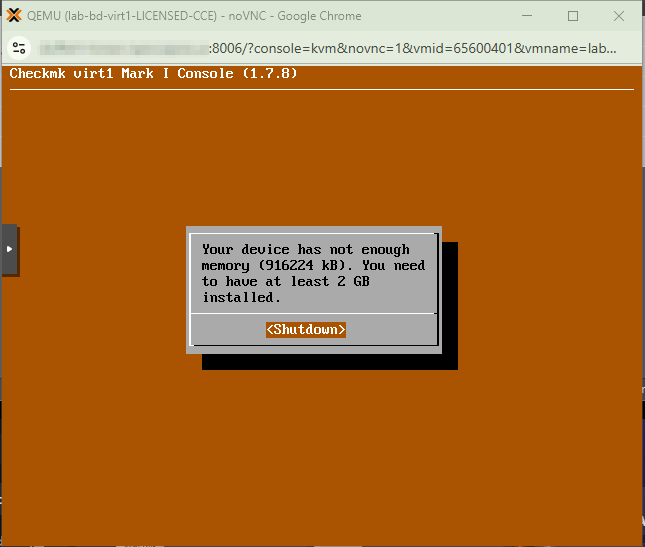Image resolution: width=645 pixels, height=547 pixels.
Task: Click the URL text in the address bar
Action: point(400,47)
